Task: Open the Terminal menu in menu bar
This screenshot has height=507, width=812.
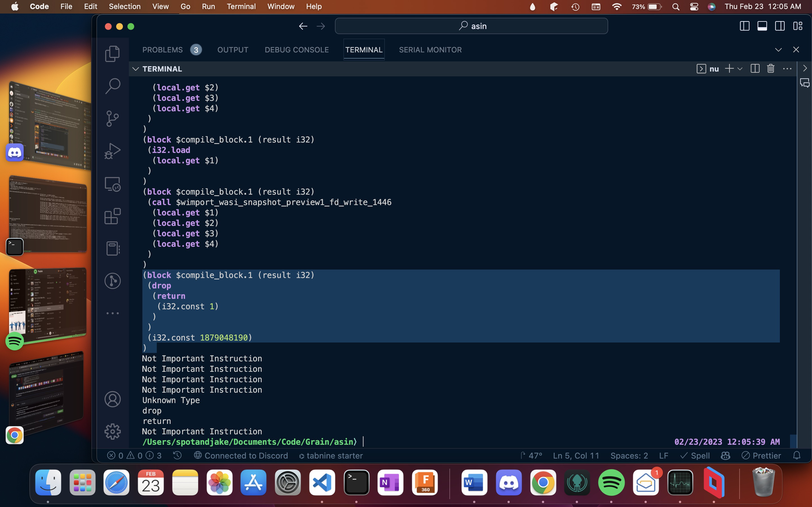Action: (241, 6)
